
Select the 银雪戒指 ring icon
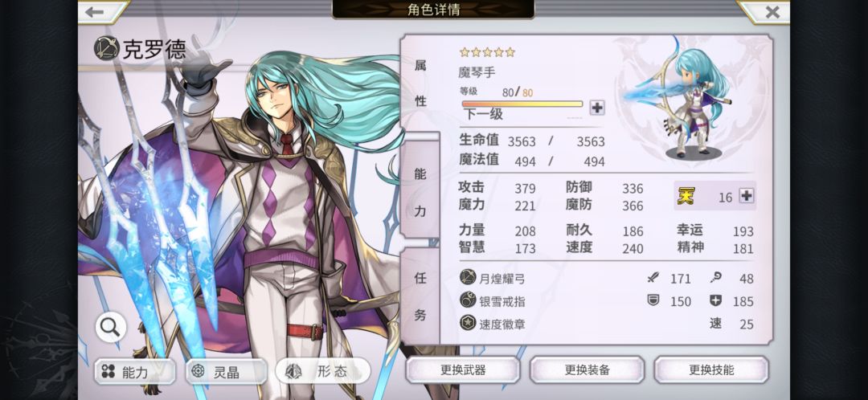(468, 300)
